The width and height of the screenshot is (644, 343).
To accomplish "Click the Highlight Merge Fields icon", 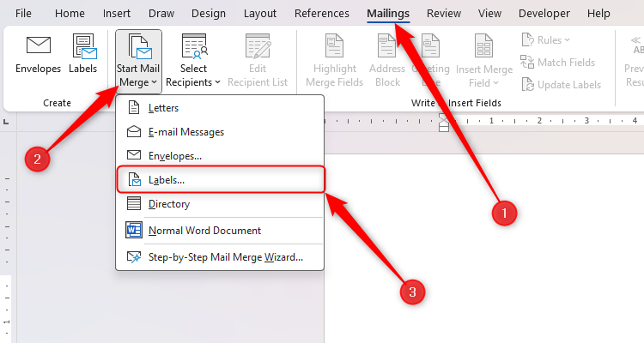I will 334,45.
